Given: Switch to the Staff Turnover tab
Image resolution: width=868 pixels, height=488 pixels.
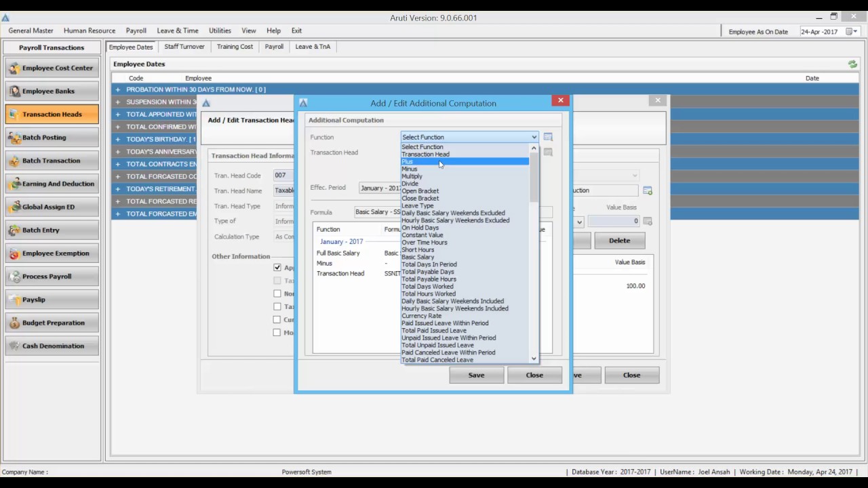Looking at the screenshot, I should 184,47.
